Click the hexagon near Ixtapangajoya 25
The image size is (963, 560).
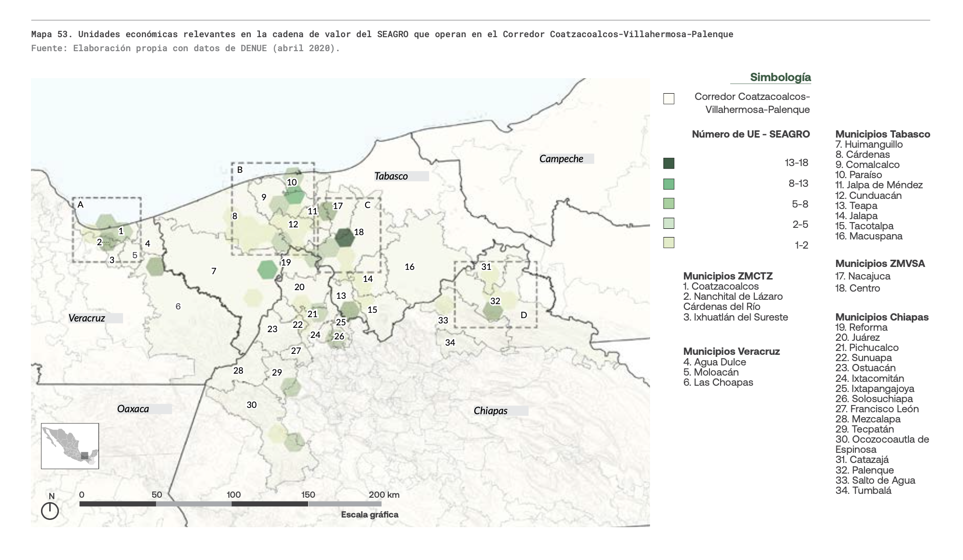pos(350,310)
